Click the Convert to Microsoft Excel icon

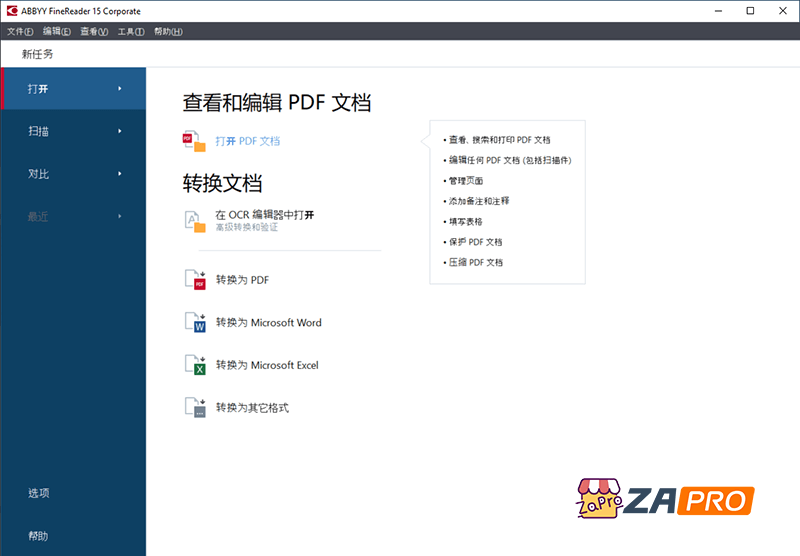click(x=195, y=365)
